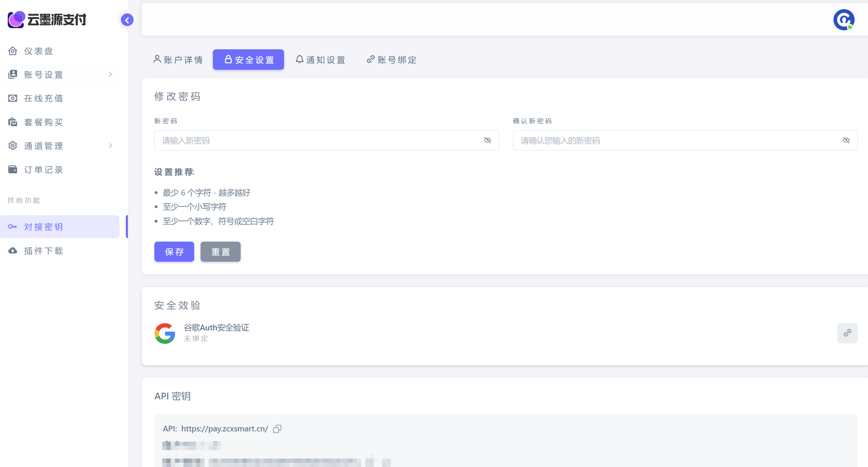This screenshot has height=467, width=868.
Task: Click the 云墨源支付 logo
Action: pos(47,19)
